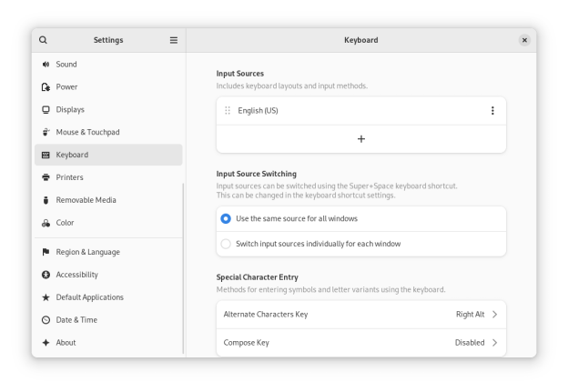
Task: Open Mouse & Touchpad settings
Action: [x=87, y=132]
